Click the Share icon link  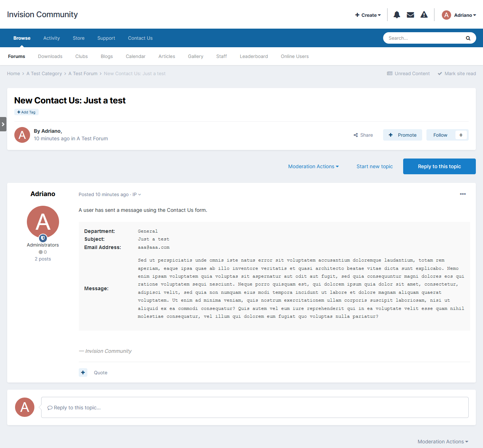363,135
